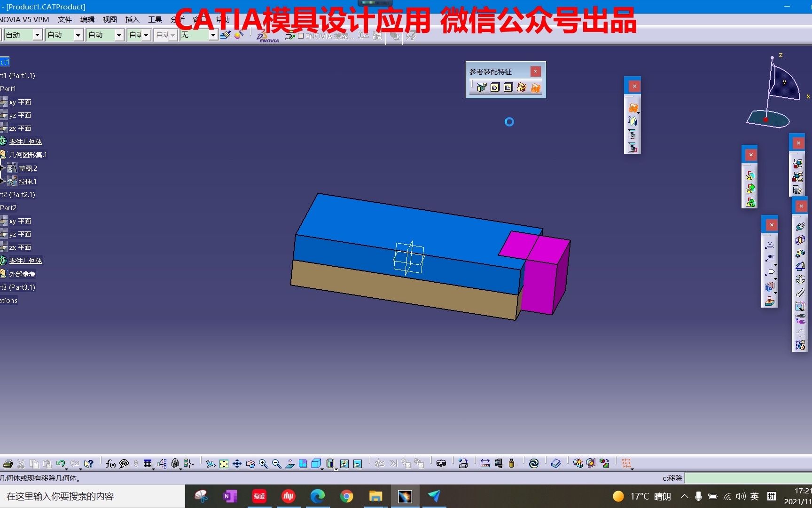Open the Design Table icon
Viewport: 812px width, 508px height.
(148, 464)
